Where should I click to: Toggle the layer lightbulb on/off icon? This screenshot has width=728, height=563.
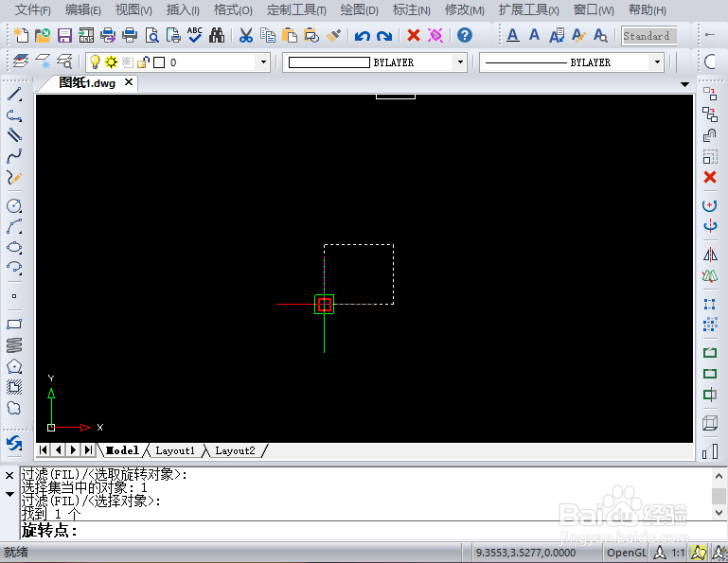click(x=95, y=62)
